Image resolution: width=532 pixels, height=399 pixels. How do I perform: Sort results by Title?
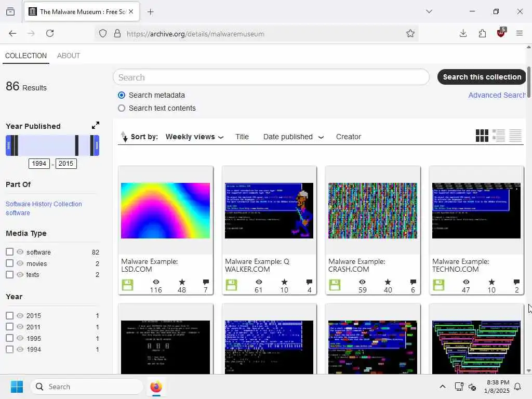pos(242,137)
